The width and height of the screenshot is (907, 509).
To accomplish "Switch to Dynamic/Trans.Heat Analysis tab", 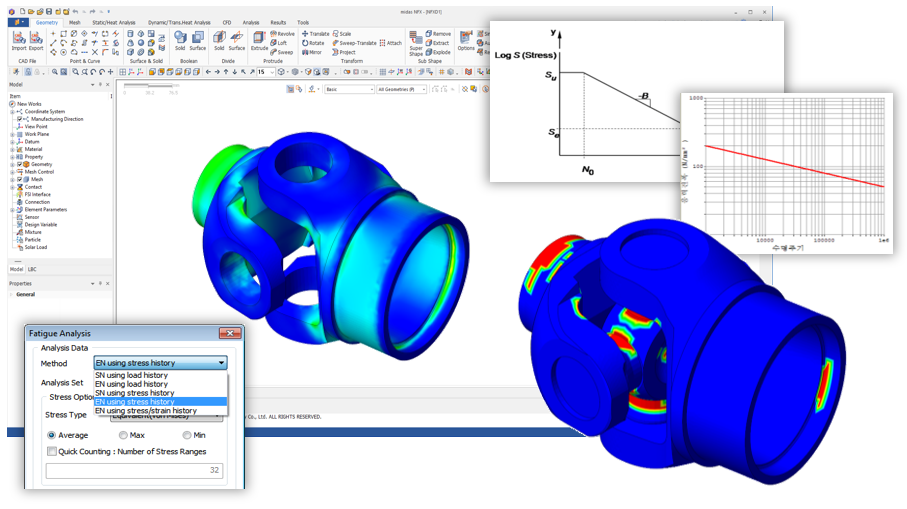I will tap(179, 23).
